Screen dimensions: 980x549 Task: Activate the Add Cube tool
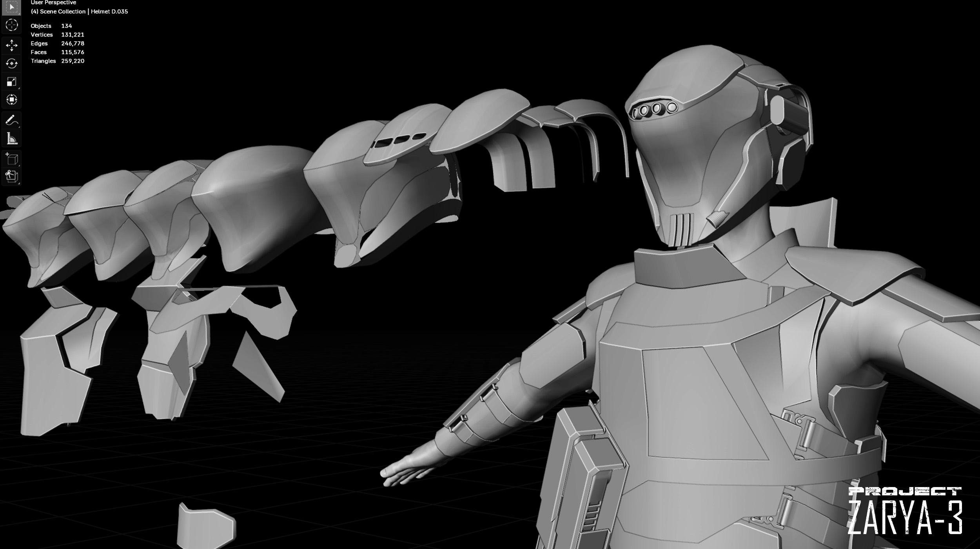click(x=11, y=159)
